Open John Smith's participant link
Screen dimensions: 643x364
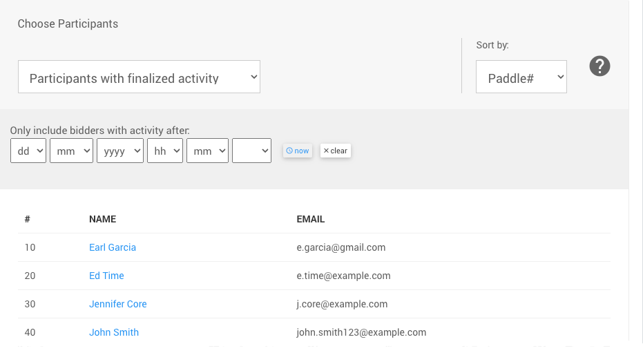coord(114,332)
